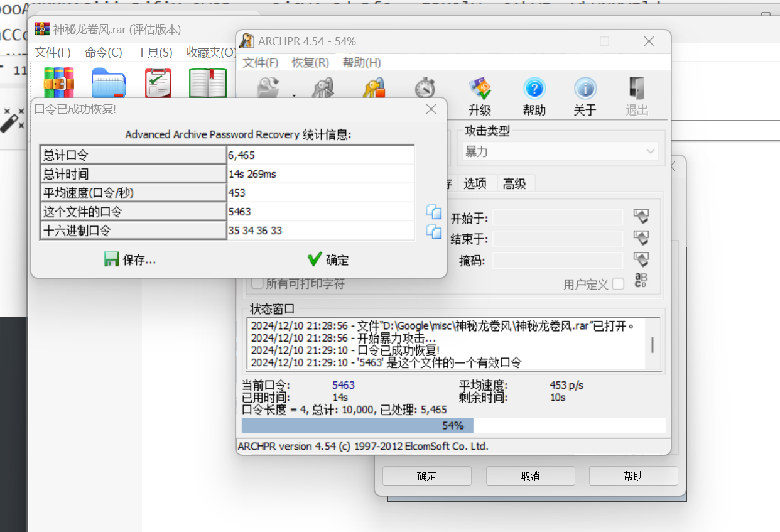This screenshot has width=780, height=532.
Task: Open Help (帮助) from ARCHPR toolbar
Action: (534, 89)
